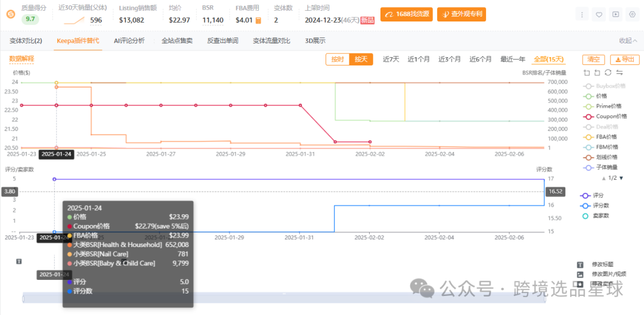Select 近7天 time range

click(x=391, y=60)
